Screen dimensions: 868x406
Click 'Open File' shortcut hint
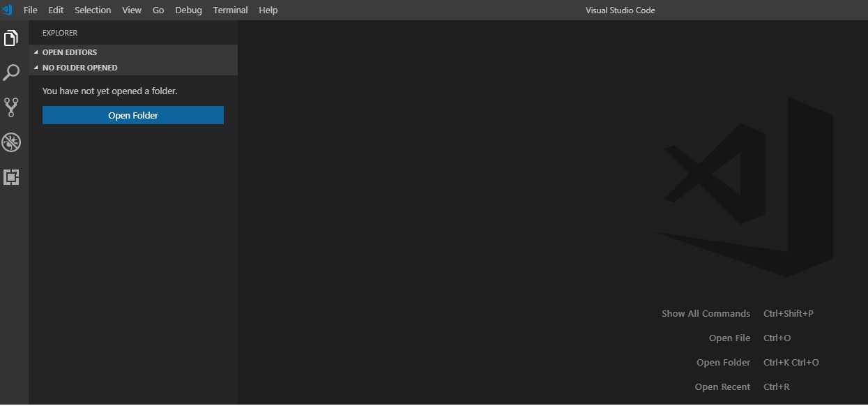click(x=730, y=338)
